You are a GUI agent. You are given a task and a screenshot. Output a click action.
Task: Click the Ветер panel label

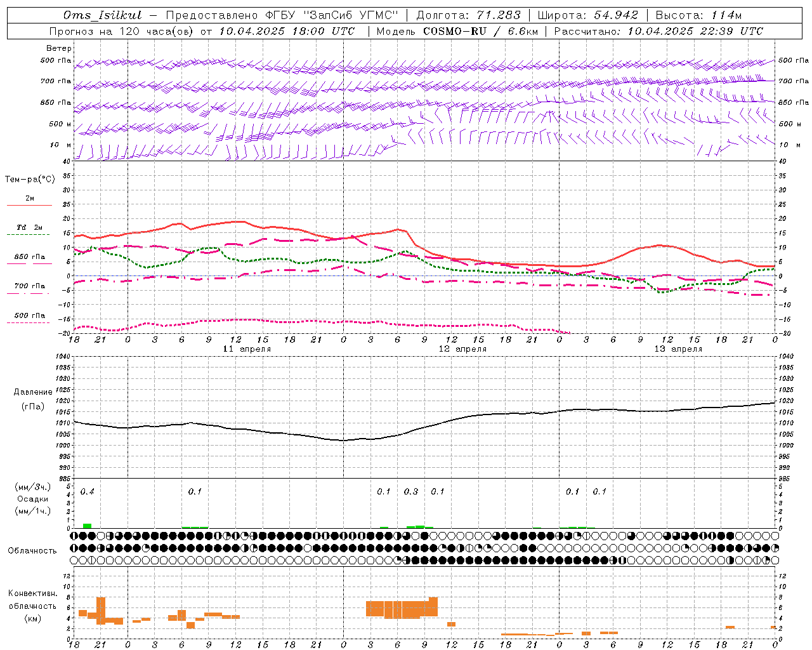tap(59, 48)
